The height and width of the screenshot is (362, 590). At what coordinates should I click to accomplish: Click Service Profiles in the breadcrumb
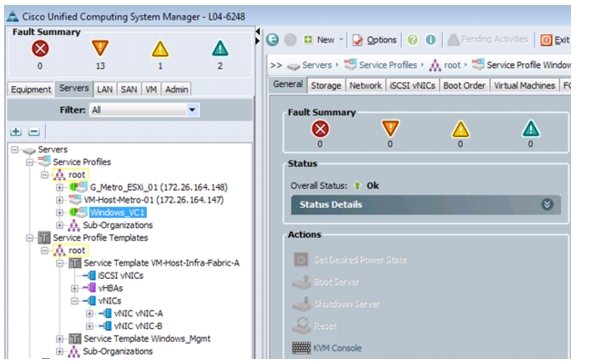point(388,65)
